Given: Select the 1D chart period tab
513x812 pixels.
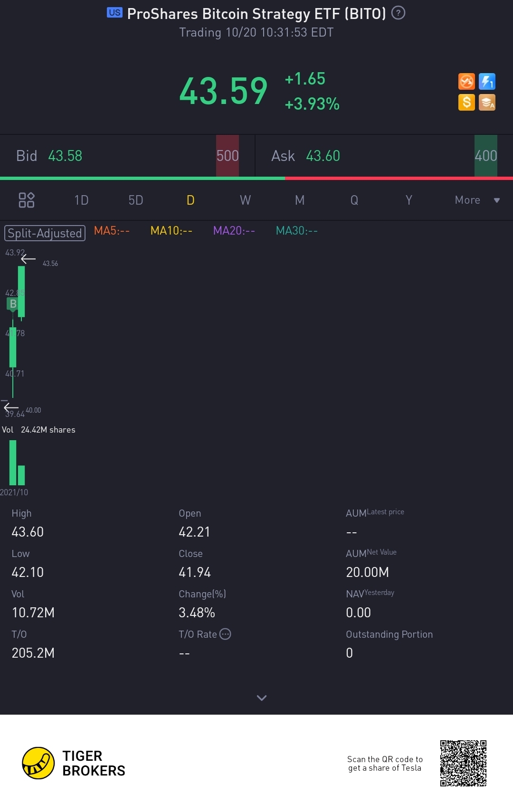Looking at the screenshot, I should [x=81, y=200].
